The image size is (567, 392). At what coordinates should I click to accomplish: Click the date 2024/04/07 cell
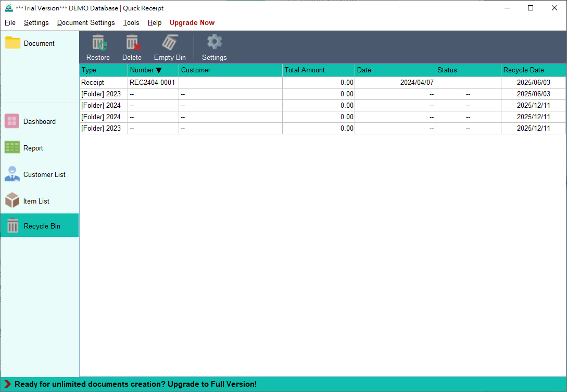395,82
